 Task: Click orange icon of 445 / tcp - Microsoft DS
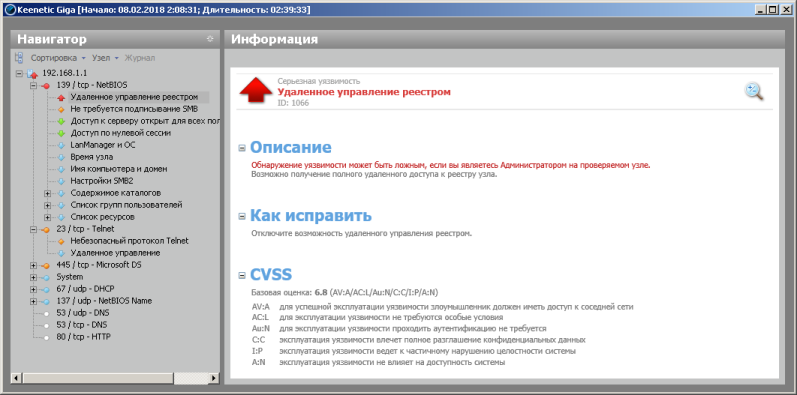point(46,265)
